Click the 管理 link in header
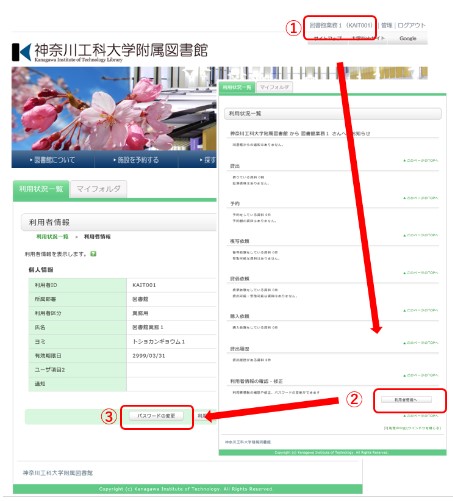This screenshot has height=501, width=453. pyautogui.click(x=386, y=25)
